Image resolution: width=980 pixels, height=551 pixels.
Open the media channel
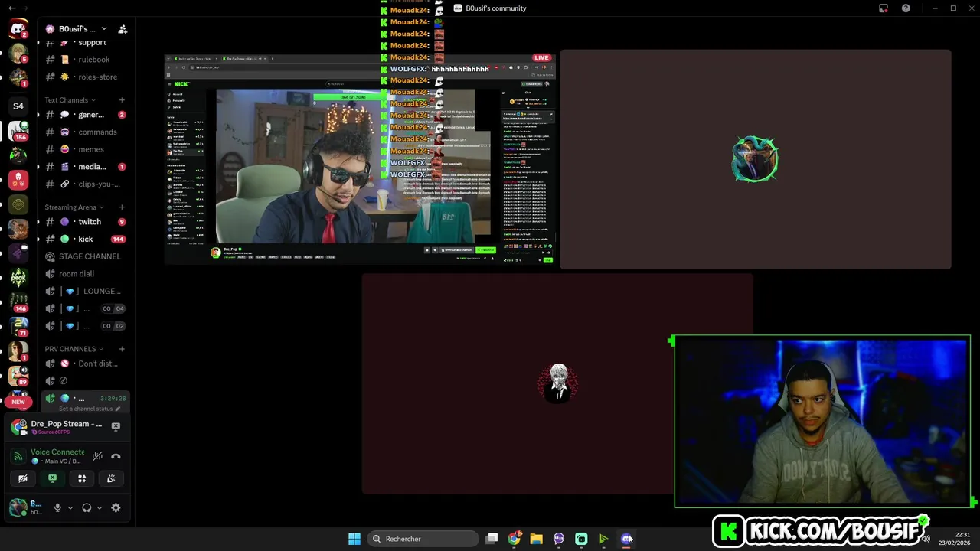(x=85, y=167)
